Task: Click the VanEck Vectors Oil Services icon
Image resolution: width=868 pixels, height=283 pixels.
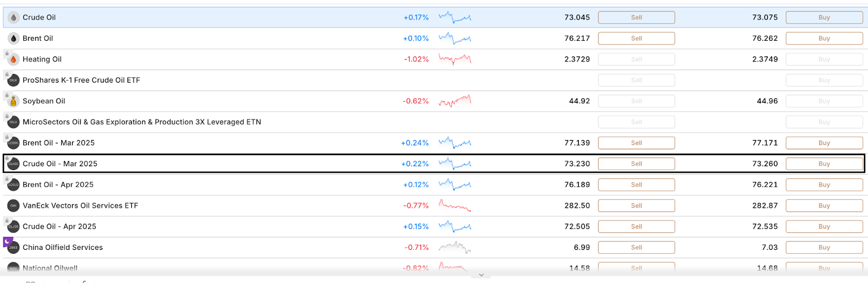Action: (x=14, y=206)
